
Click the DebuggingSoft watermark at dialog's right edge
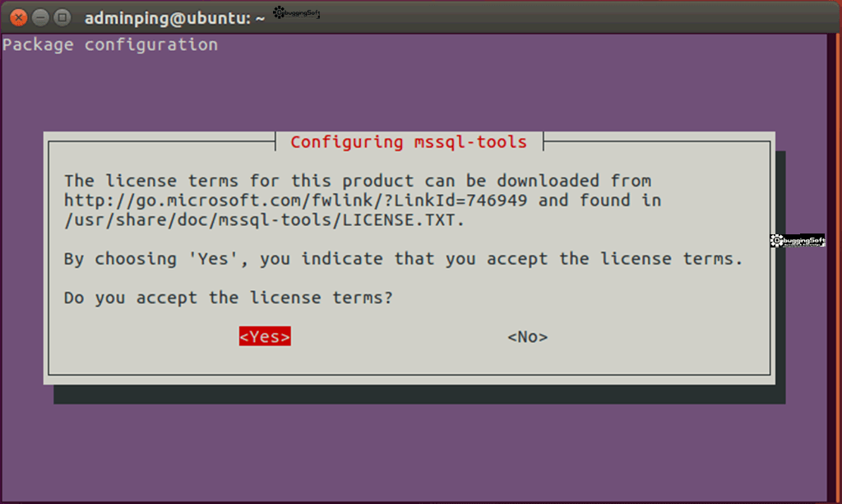(798, 240)
